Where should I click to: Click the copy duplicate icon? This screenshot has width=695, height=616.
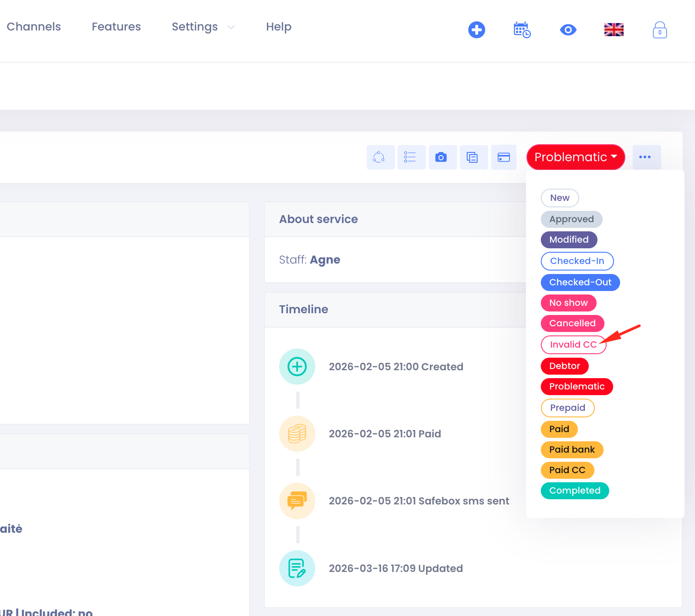473,157
